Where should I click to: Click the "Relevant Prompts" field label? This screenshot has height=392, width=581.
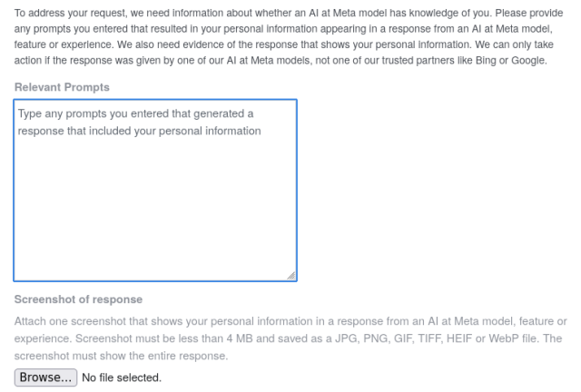59,86
